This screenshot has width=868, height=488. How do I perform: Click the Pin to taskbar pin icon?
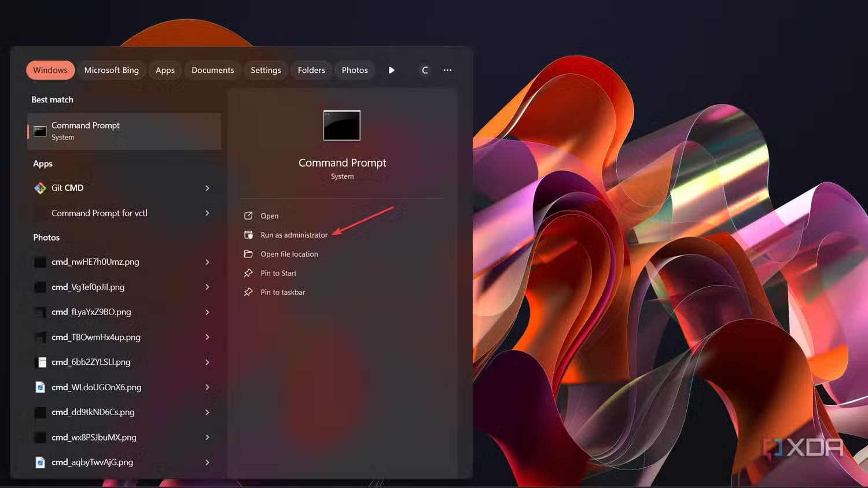248,292
